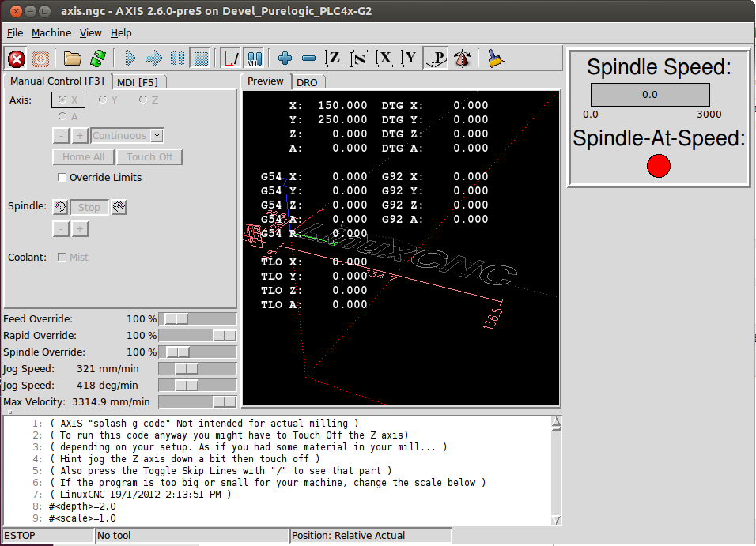Adjust the Rapid Override slider
The height and width of the screenshot is (546, 756).
click(x=198, y=335)
